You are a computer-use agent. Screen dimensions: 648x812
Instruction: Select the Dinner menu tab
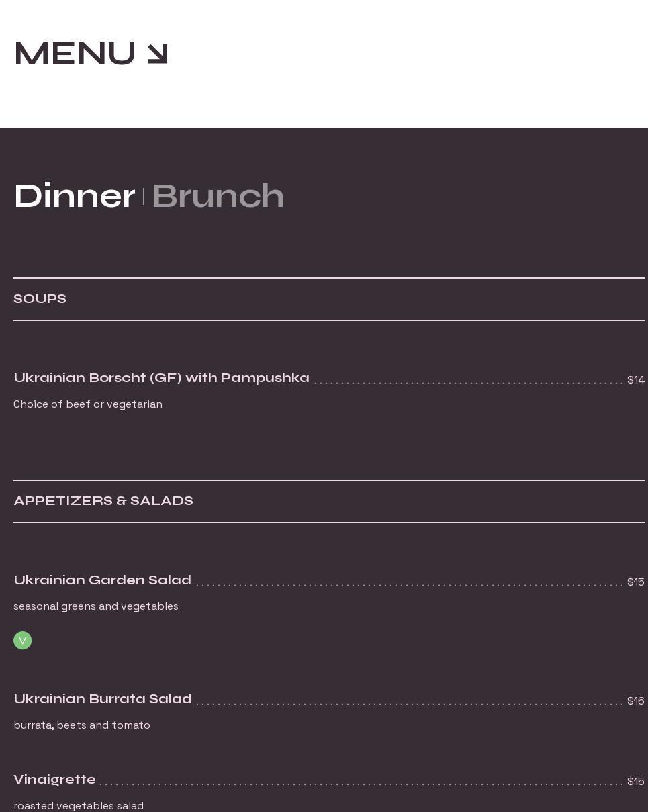point(75,196)
